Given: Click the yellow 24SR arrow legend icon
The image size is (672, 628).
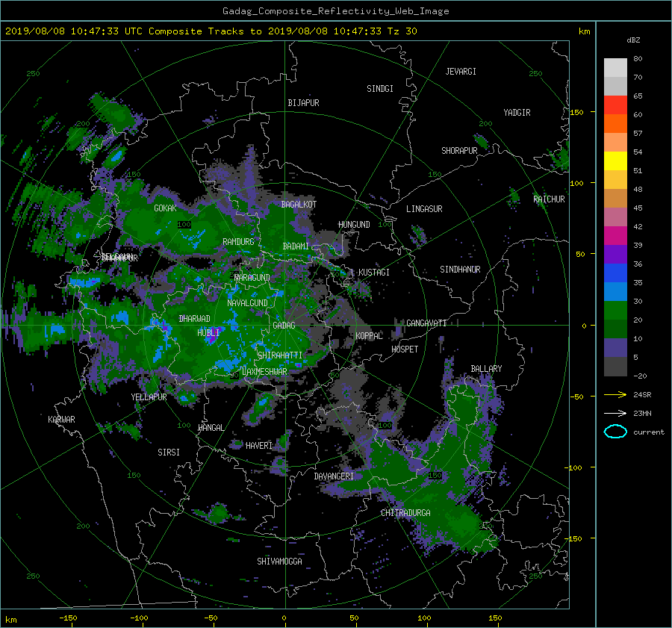Looking at the screenshot, I should click(x=615, y=395).
